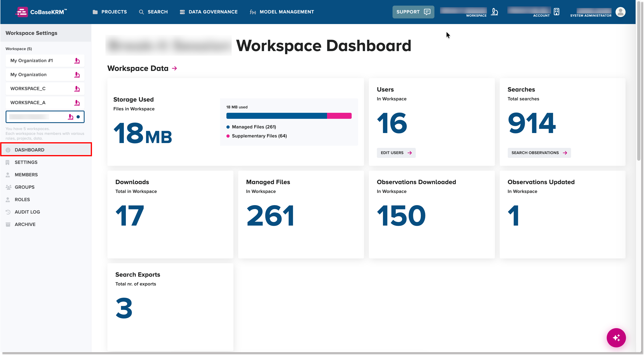Click microscope icon beside WORKSPACE_A

[x=77, y=103]
